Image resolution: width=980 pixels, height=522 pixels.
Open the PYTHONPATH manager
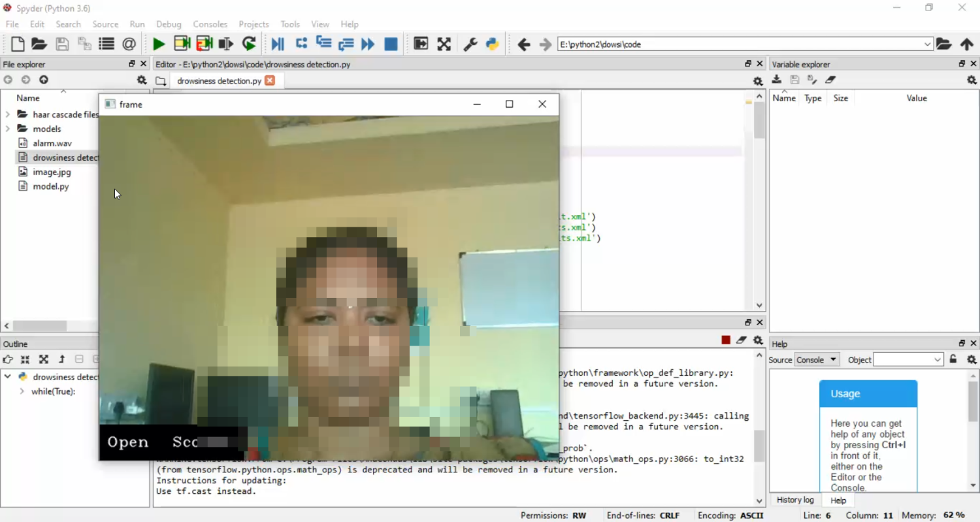(x=493, y=44)
